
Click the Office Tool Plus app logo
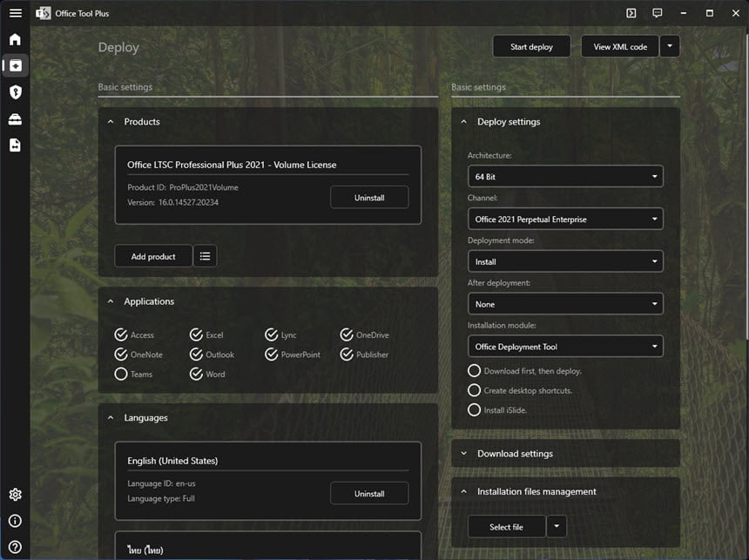click(43, 13)
